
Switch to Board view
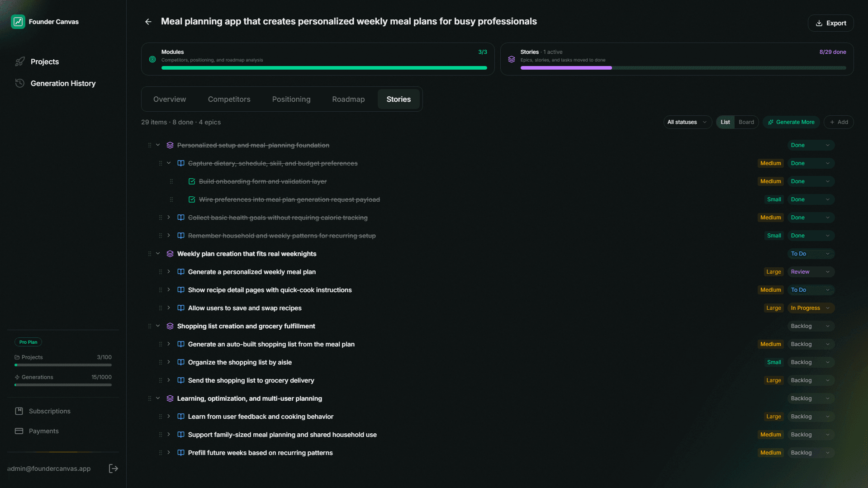[746, 122]
